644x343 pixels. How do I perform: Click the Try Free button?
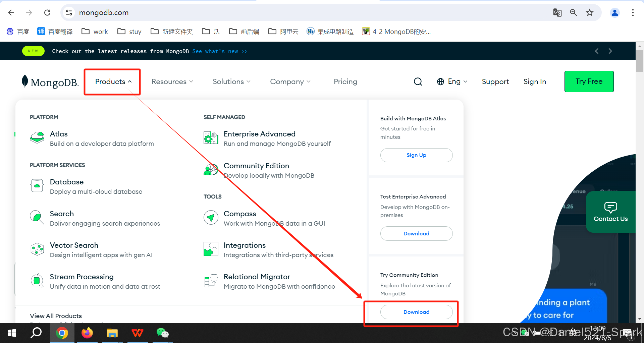(x=589, y=81)
